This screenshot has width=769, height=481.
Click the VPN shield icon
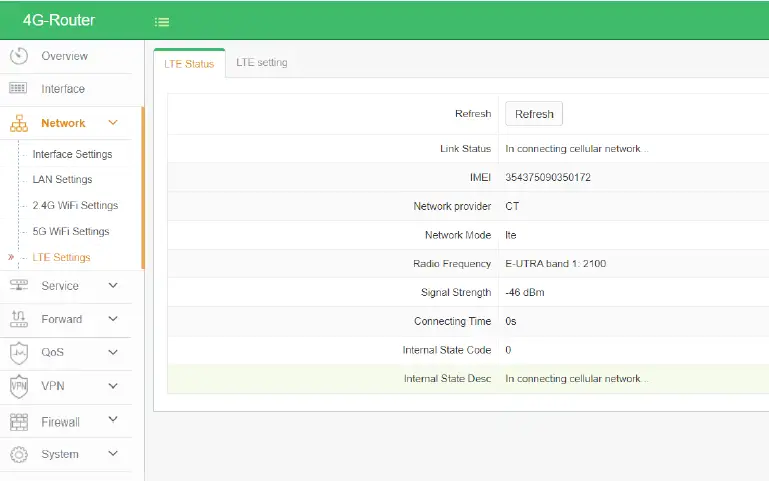coord(19,386)
